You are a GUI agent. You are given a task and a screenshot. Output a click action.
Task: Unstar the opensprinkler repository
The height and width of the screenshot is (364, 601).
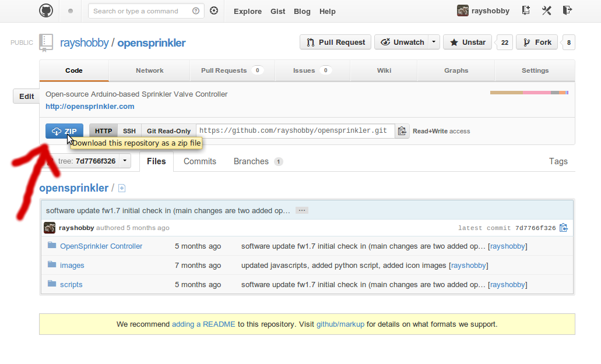click(468, 42)
